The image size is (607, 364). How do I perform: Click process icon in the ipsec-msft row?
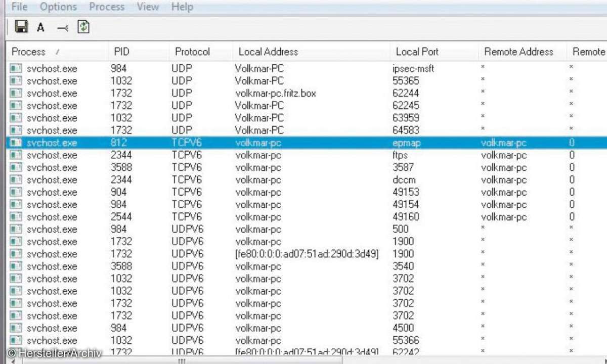click(16, 68)
